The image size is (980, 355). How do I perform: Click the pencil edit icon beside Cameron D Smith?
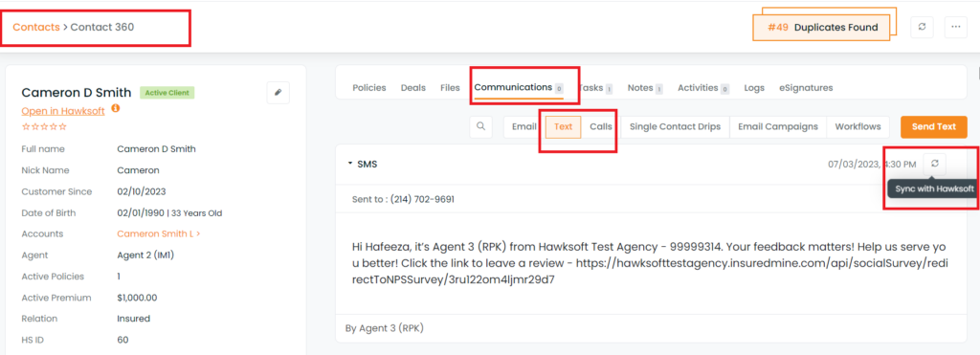[x=278, y=93]
